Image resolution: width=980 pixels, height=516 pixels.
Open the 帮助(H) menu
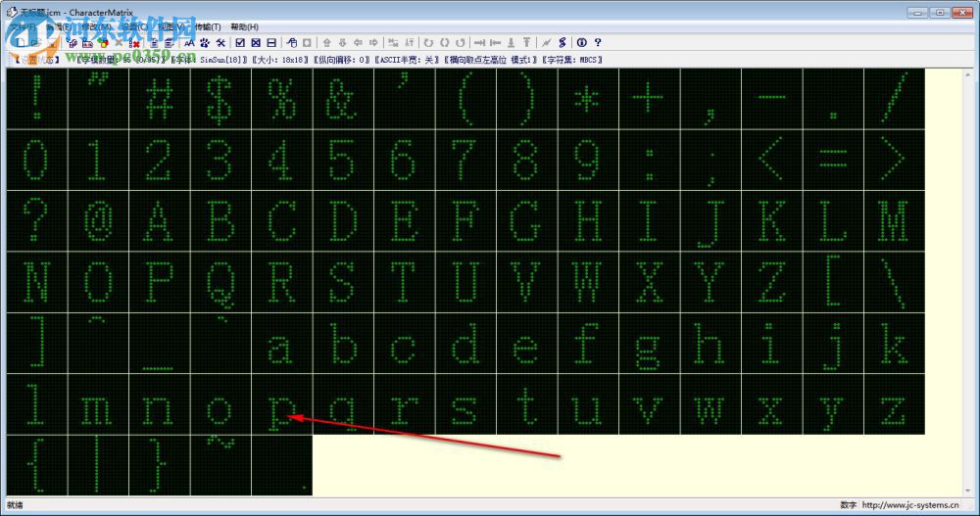tap(244, 26)
